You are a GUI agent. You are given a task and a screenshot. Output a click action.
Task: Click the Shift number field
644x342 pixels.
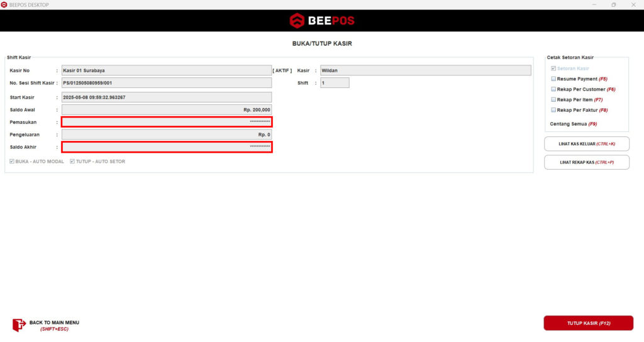pyautogui.click(x=335, y=83)
